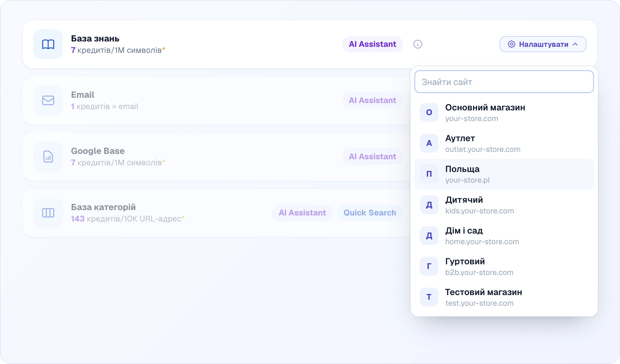Screen dimensions: 620x364
Task: Open the info circle icon next to AI Assistant
Action: point(418,44)
